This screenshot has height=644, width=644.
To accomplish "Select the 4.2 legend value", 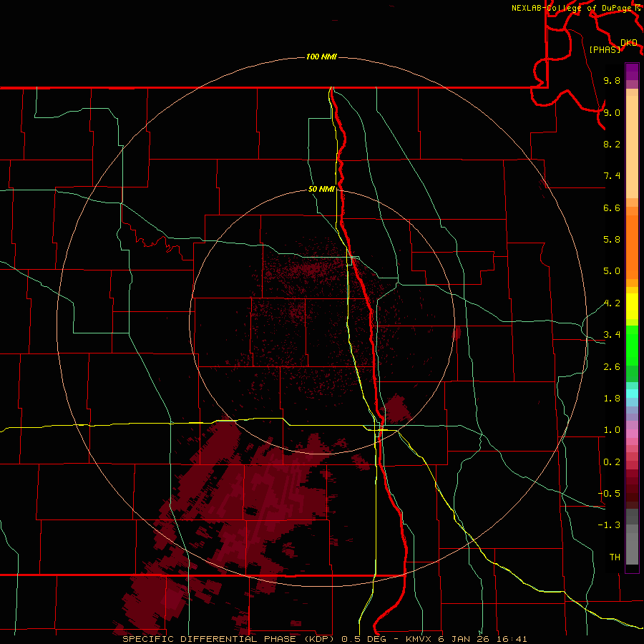I will (612, 303).
